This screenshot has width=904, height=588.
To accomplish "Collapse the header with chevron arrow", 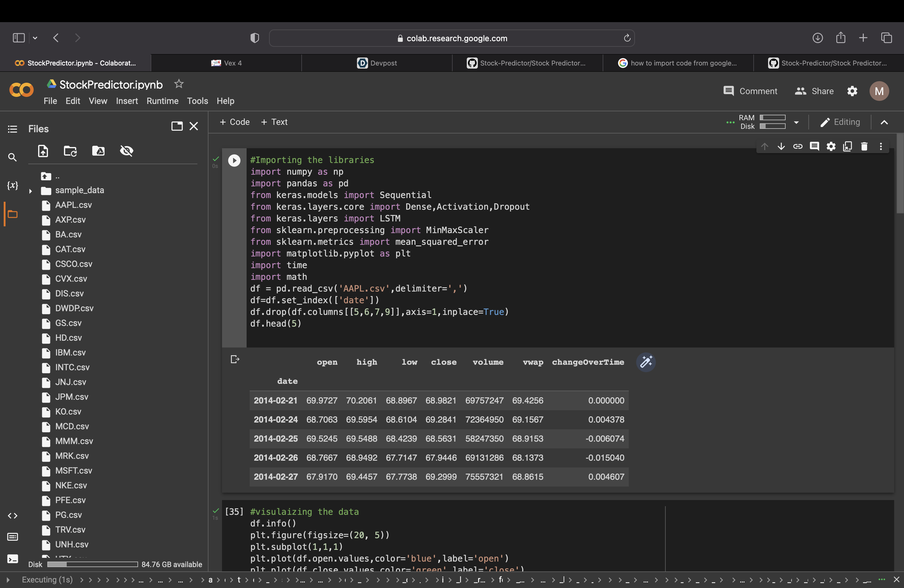I will click(x=884, y=122).
